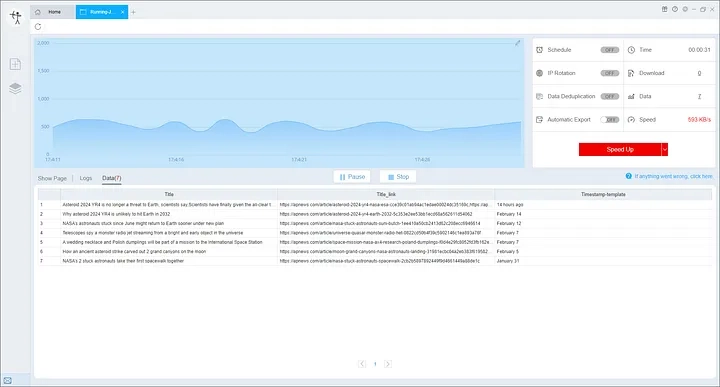Switch to the Logs tab

pos(86,178)
